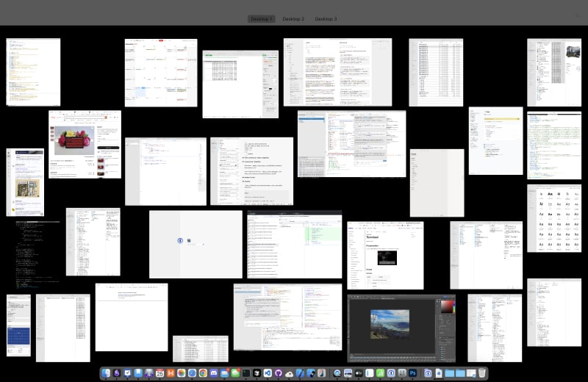Launch Photoshop from the Dock
Viewport: 588px width, 382px height.
(412, 373)
